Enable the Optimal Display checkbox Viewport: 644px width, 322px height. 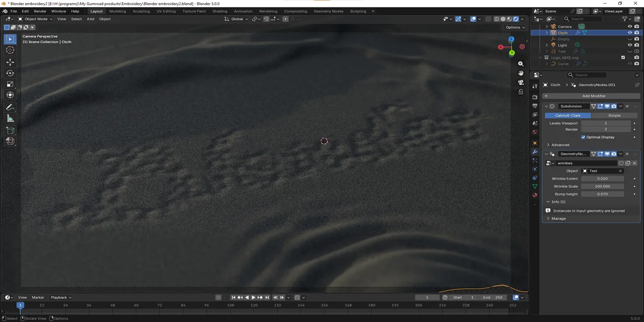tap(583, 137)
